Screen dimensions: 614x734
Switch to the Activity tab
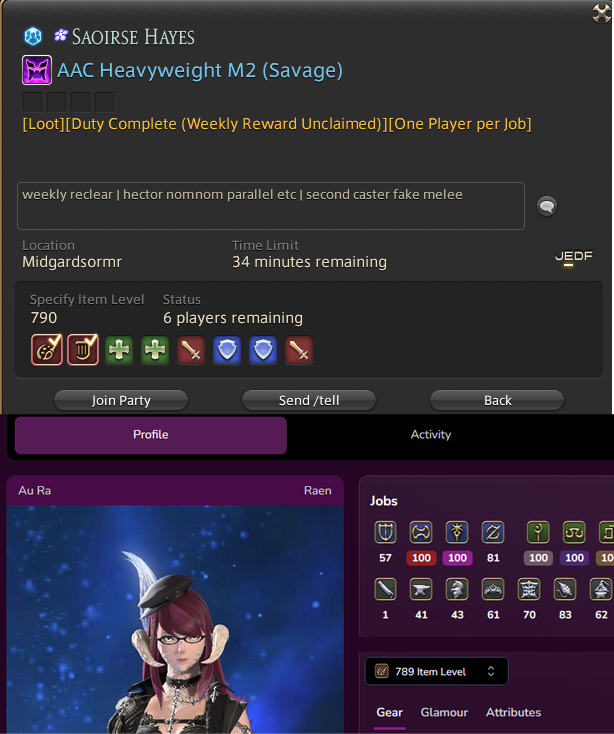pos(431,434)
